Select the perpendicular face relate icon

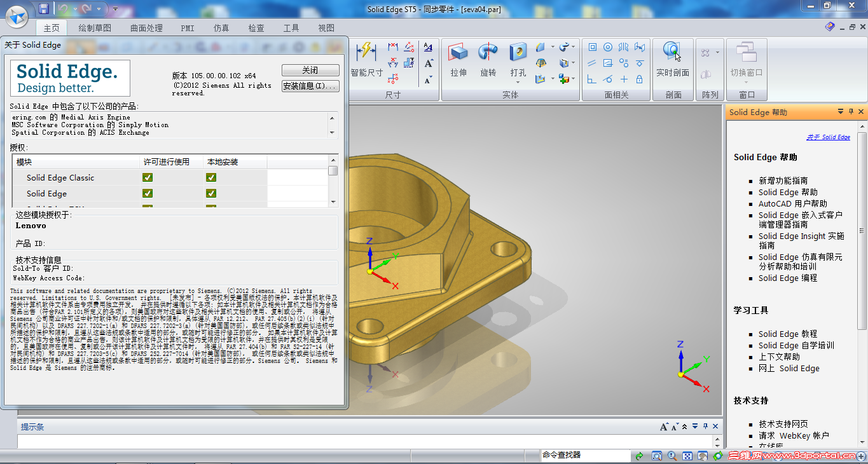point(592,79)
